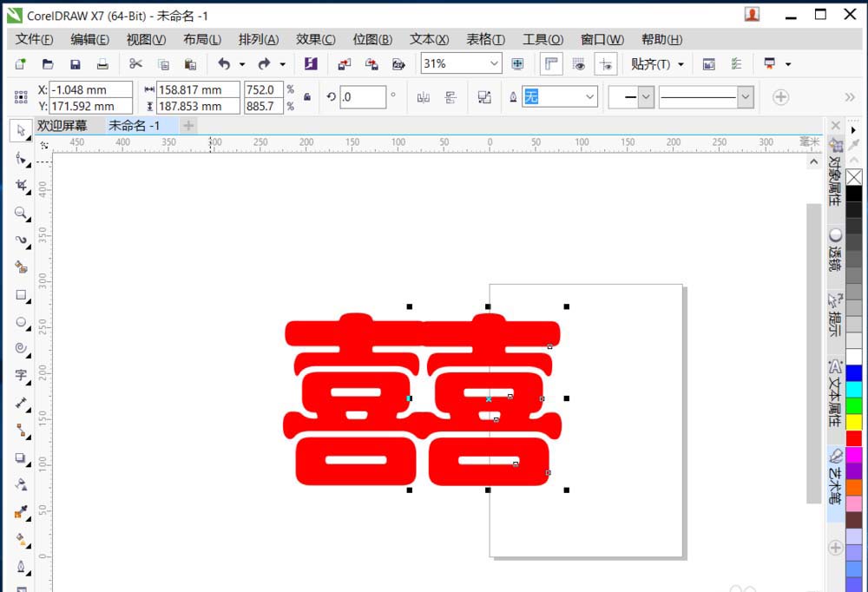The height and width of the screenshot is (592, 868).
Task: Add new document tab with plus
Action: [188, 126]
